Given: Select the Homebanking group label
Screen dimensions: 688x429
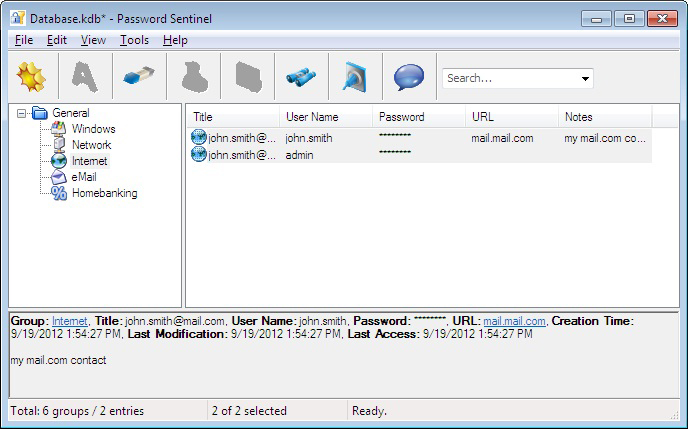Looking at the screenshot, I should (x=104, y=193).
